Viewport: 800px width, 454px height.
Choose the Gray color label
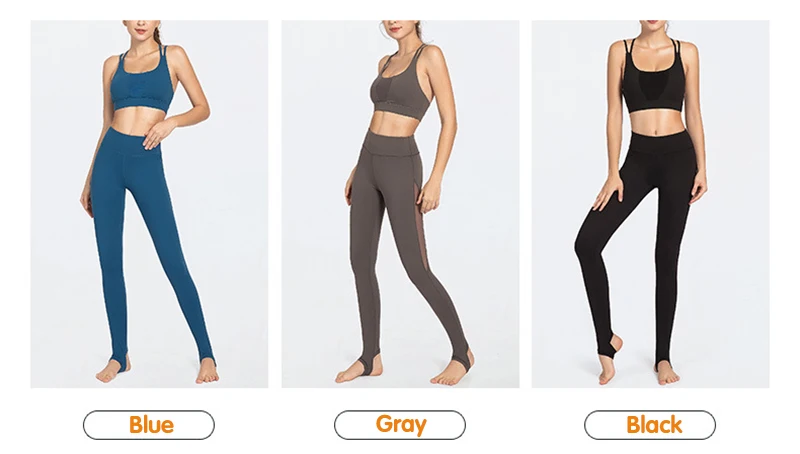point(400,424)
